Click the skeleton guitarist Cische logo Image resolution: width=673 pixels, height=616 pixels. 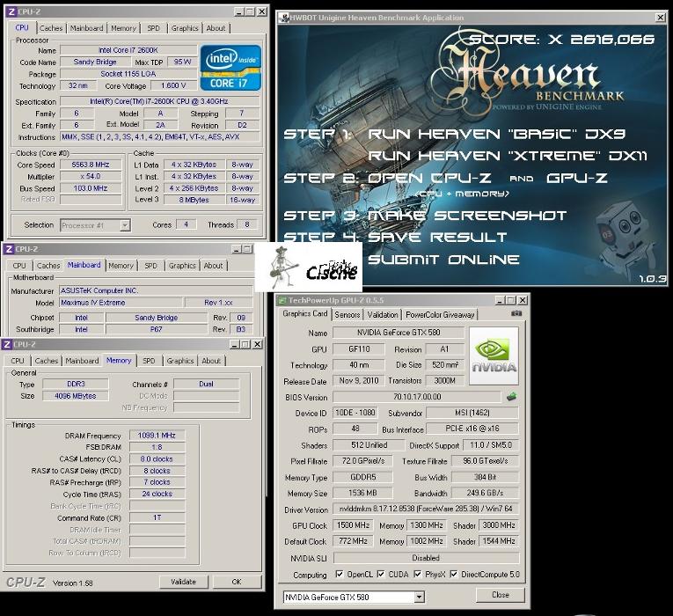(309, 267)
